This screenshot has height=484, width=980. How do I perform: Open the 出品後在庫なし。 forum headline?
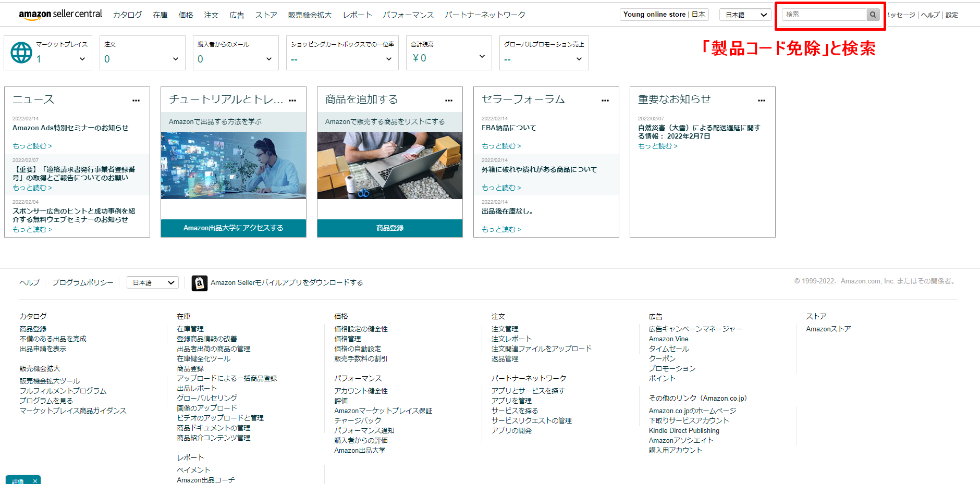[507, 212]
